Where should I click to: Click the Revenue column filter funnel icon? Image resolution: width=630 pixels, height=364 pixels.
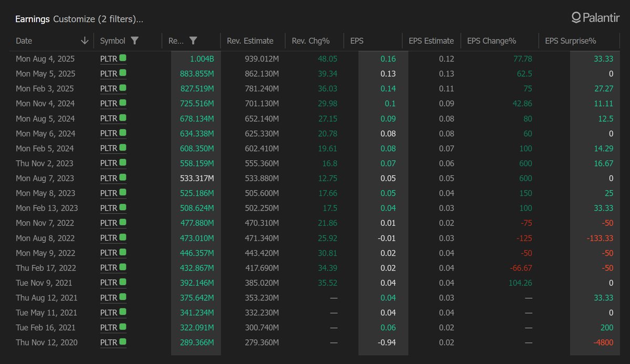tap(193, 41)
